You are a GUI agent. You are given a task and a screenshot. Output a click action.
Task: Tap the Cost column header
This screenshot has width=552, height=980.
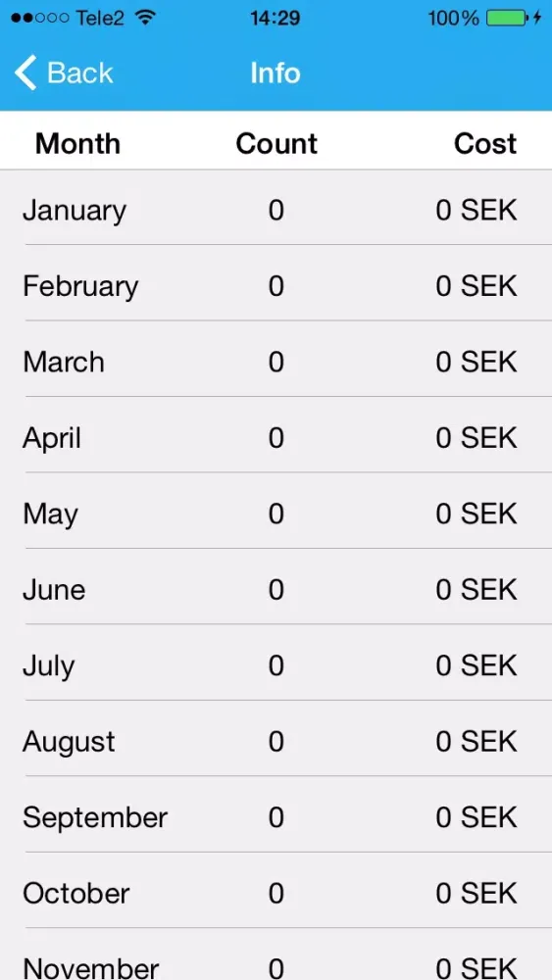(485, 143)
